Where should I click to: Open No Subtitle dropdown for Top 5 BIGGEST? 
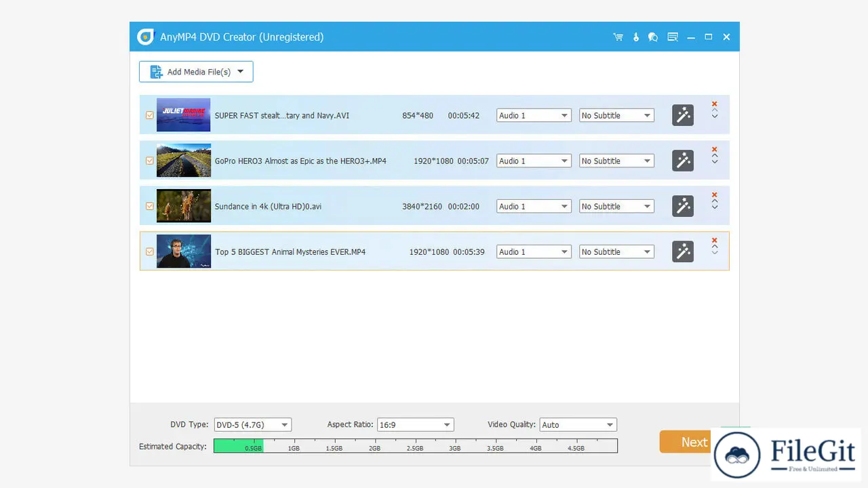coord(616,251)
